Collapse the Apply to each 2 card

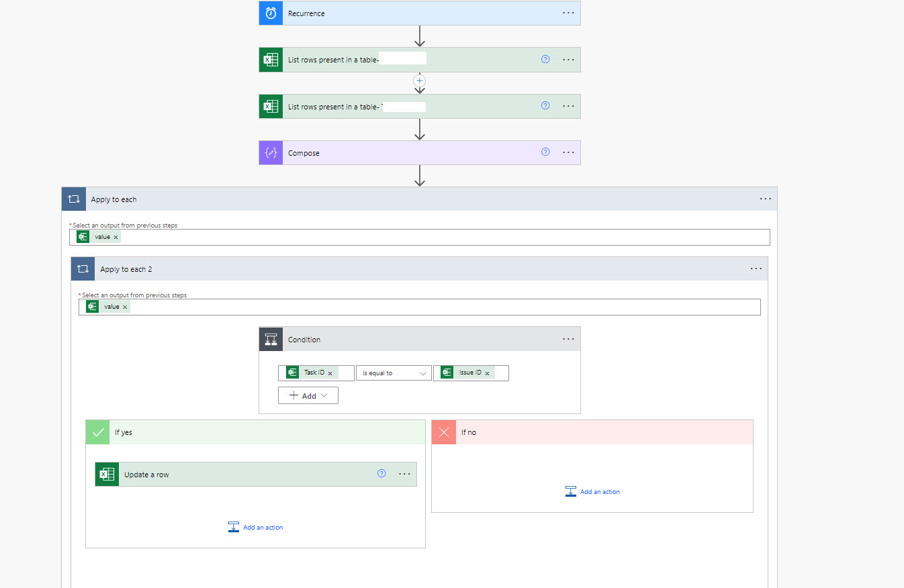pyautogui.click(x=83, y=268)
